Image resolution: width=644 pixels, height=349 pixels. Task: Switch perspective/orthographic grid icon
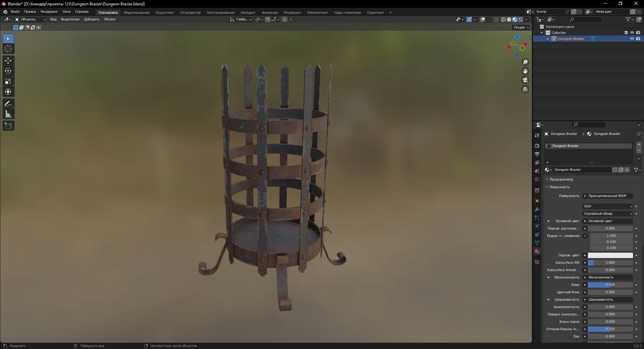[x=525, y=89]
